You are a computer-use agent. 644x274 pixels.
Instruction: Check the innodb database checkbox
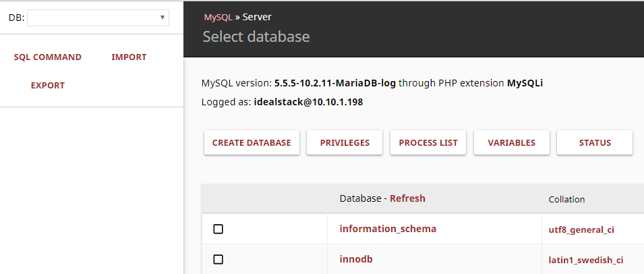pos(218,260)
